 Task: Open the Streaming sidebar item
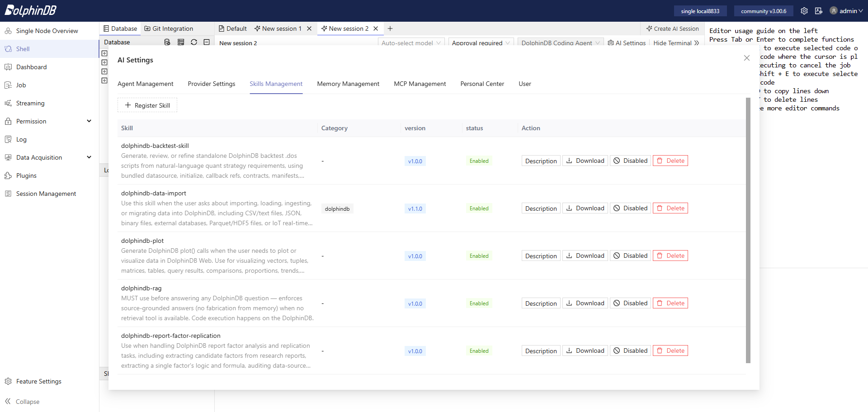click(x=49, y=103)
